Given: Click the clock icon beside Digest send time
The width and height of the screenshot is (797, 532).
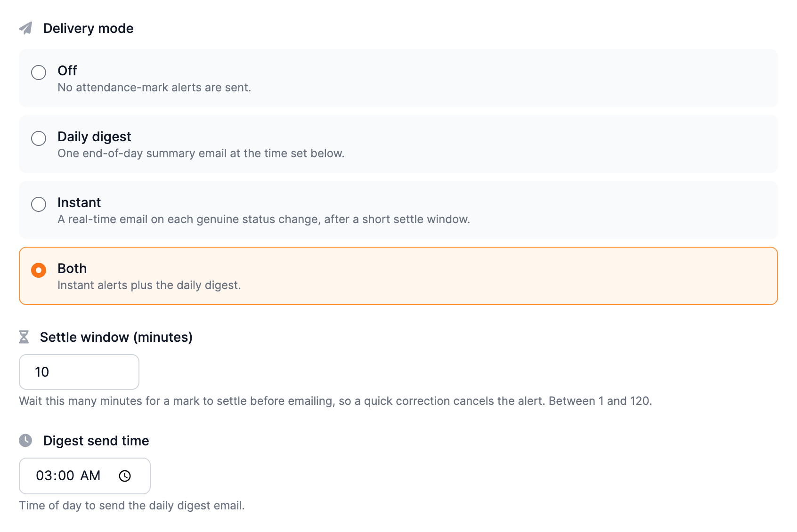Looking at the screenshot, I should pyautogui.click(x=25, y=441).
